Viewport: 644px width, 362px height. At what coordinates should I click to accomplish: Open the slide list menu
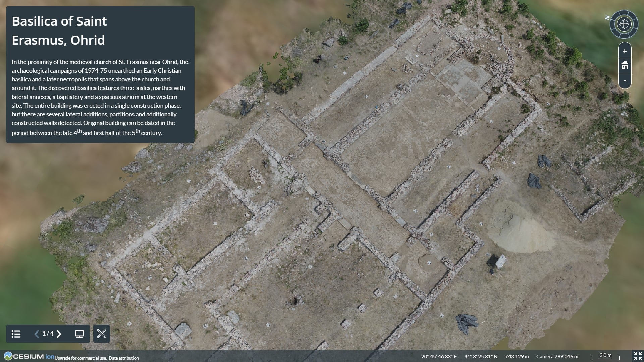coord(16,334)
